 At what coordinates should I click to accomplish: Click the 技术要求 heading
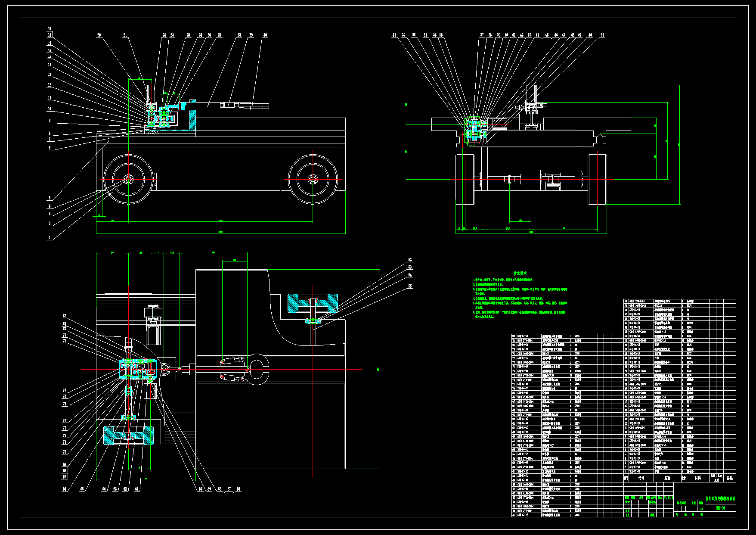[520, 274]
